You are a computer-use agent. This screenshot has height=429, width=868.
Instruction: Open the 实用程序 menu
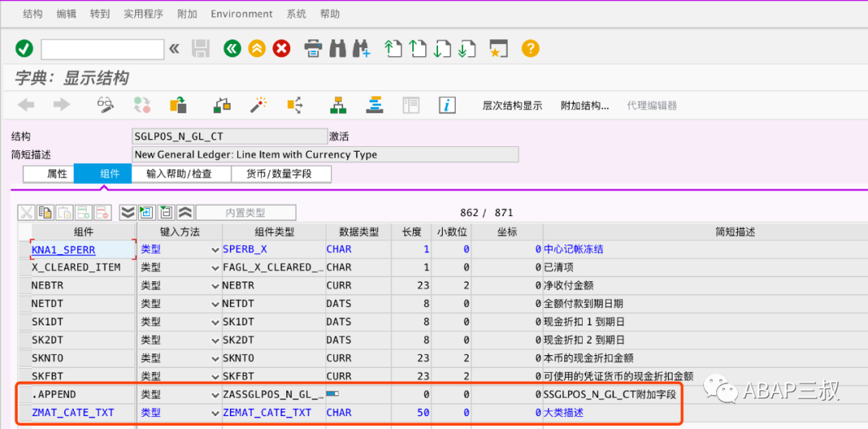pyautogui.click(x=143, y=14)
